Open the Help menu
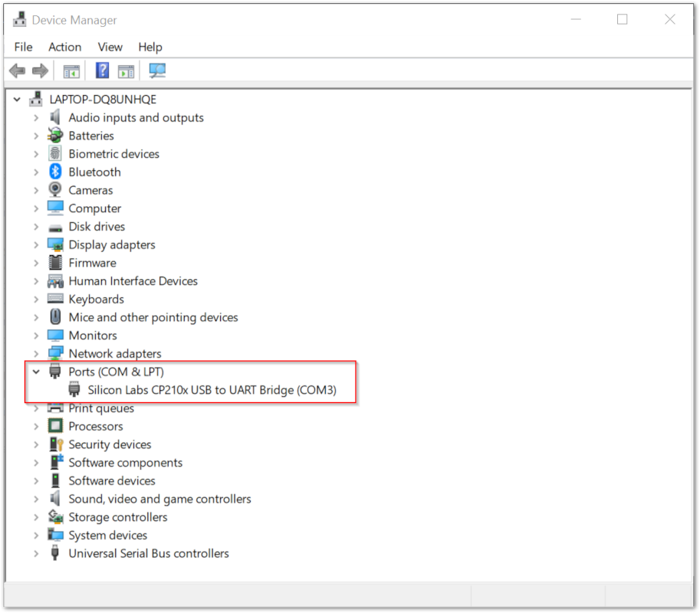Screen dimensions: 700x613 tap(150, 47)
